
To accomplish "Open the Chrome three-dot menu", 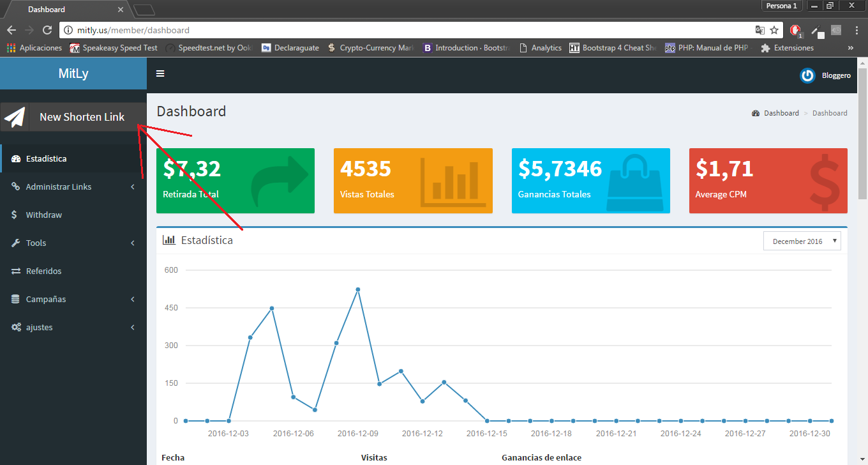I will [857, 30].
